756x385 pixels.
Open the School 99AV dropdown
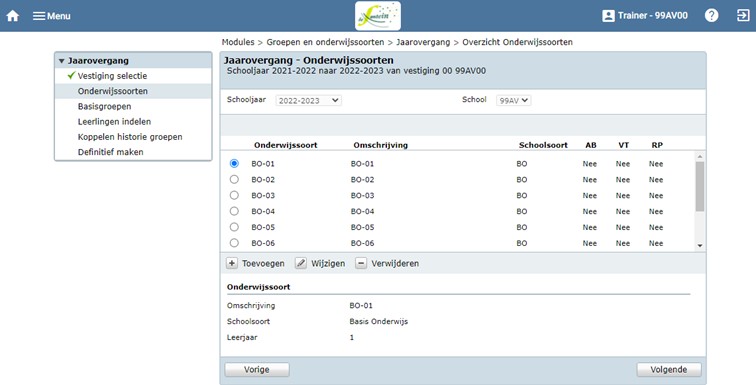(513, 101)
